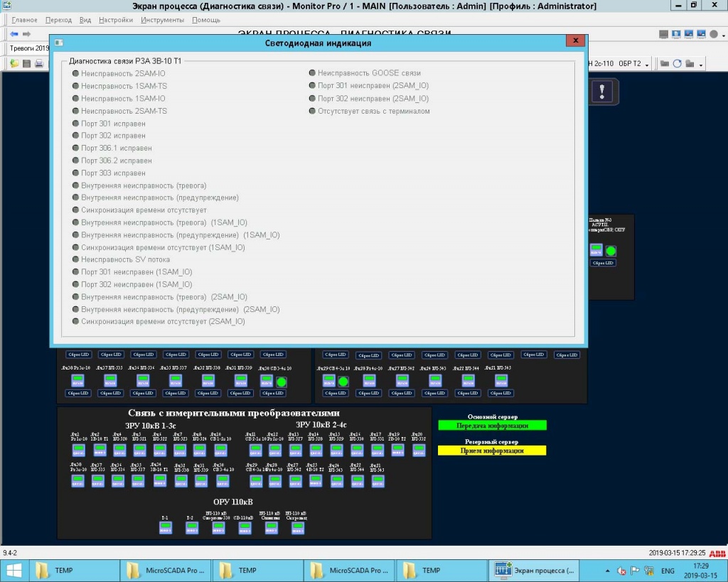Toggle the Синхронизация времени отсутствует LED indicator
This screenshot has width=728, height=582.
coord(75,210)
